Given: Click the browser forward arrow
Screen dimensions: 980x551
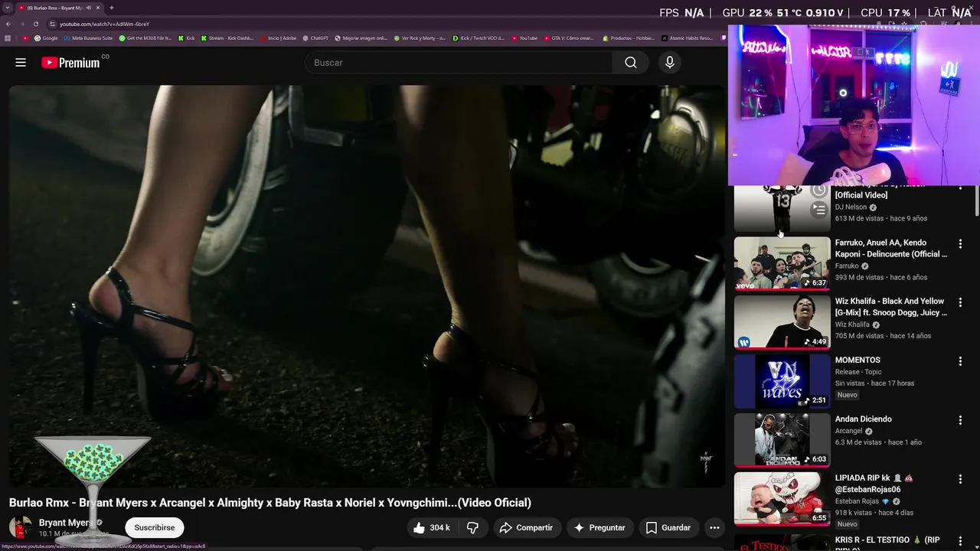Looking at the screenshot, I should point(21,24).
